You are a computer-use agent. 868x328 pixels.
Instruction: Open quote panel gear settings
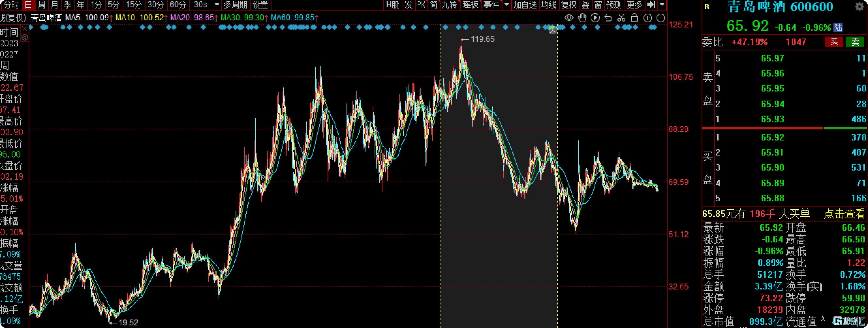[860, 7]
